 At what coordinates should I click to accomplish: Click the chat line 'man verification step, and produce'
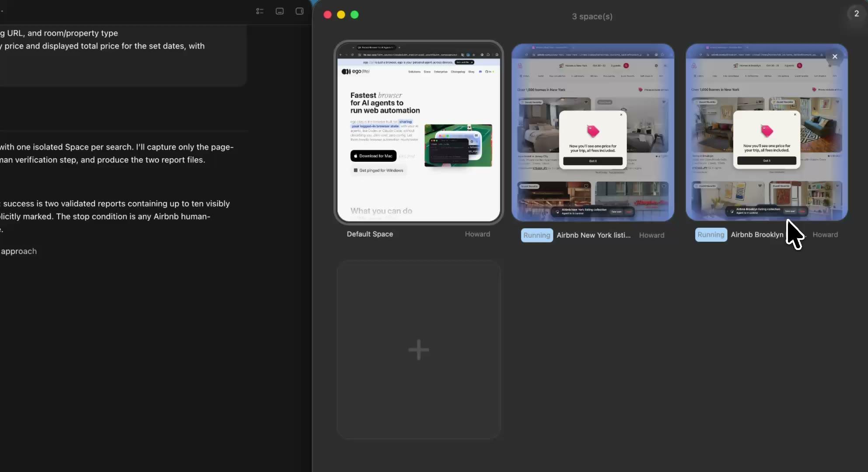102,160
